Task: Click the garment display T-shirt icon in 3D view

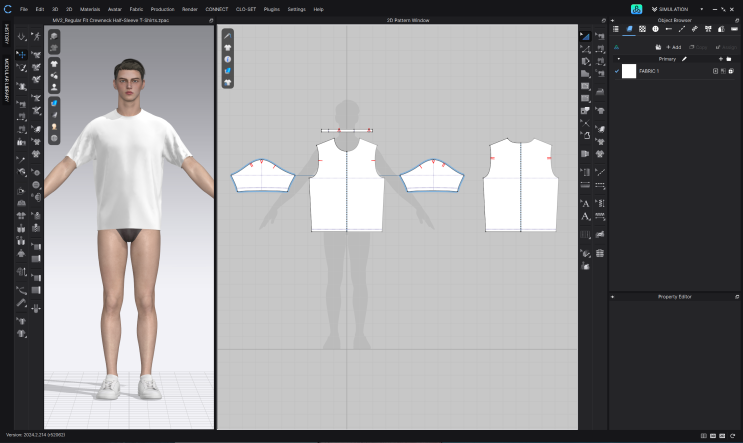Action: click(x=54, y=63)
